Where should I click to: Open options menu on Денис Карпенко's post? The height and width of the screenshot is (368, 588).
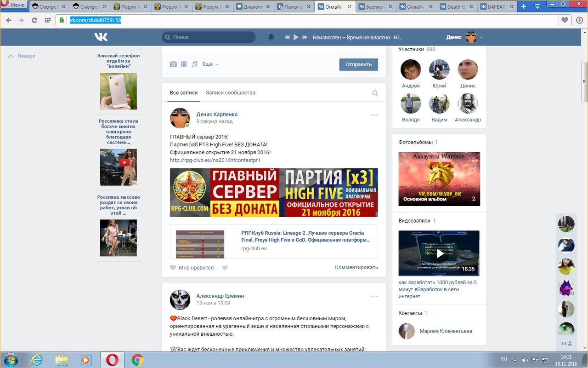click(x=374, y=115)
